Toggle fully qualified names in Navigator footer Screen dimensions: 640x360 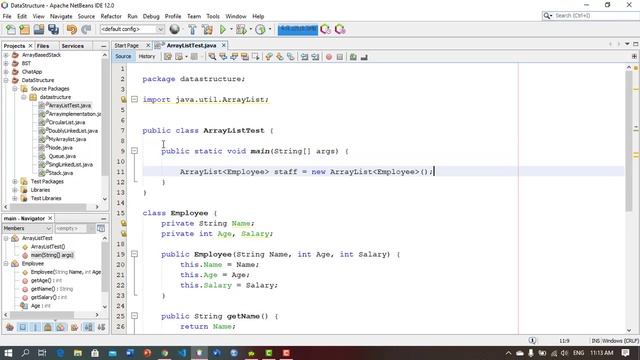coord(74,327)
